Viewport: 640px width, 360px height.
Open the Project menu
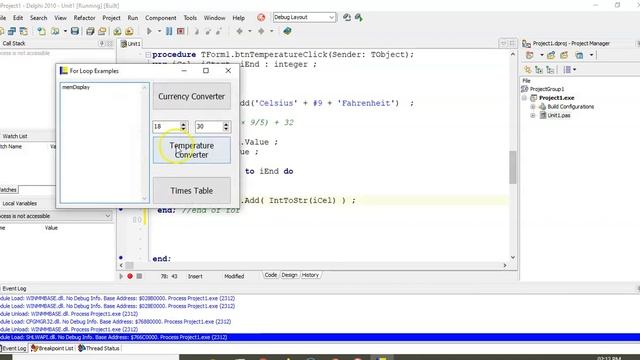111,18
